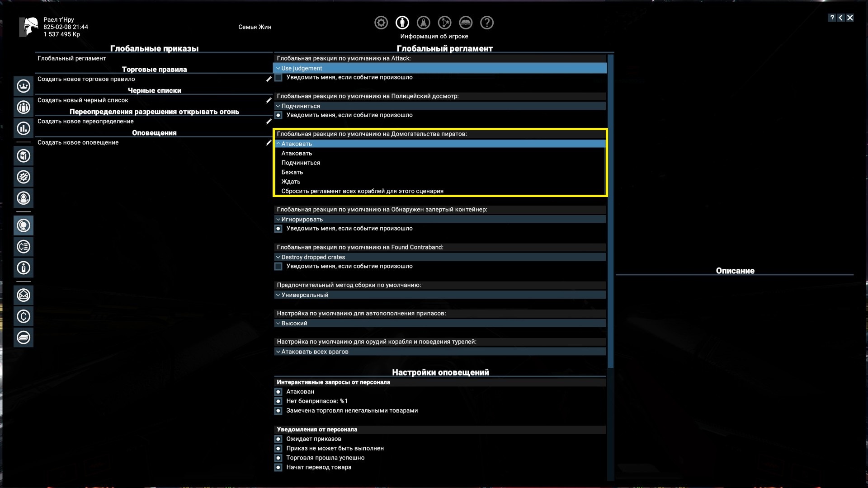The width and height of the screenshot is (868, 488).
Task: Open the bar chart statistics sidebar icon
Action: [24, 128]
